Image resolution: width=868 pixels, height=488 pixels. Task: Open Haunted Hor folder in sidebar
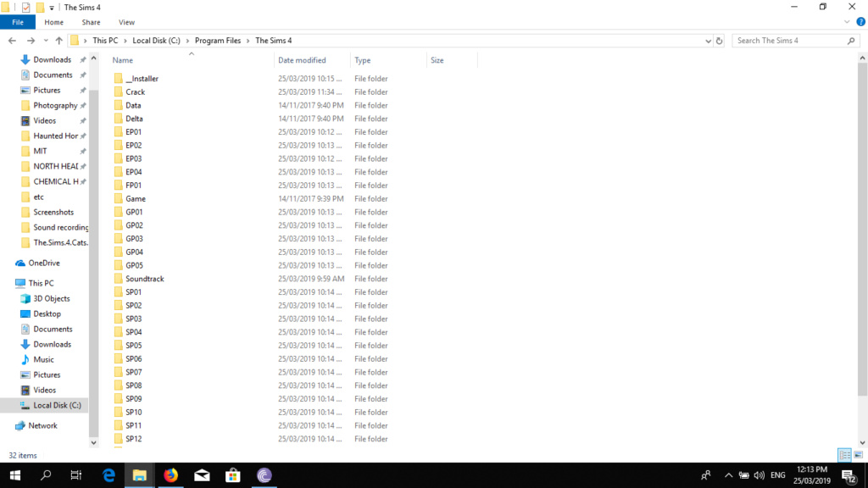coord(55,136)
